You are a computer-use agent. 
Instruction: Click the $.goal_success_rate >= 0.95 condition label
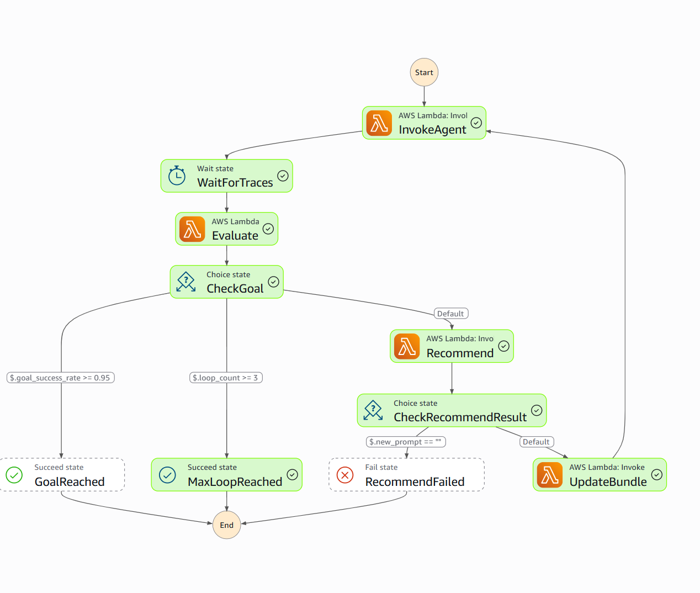61,378
